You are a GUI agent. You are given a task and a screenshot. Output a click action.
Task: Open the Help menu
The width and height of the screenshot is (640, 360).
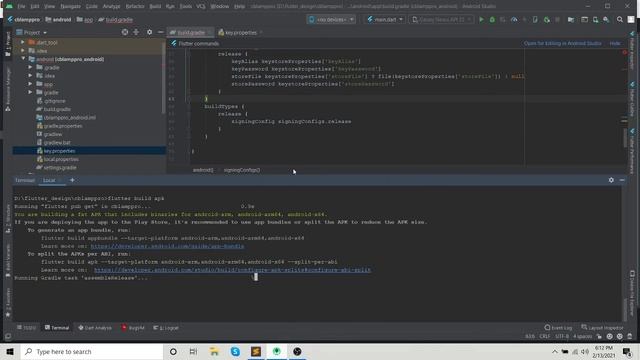tap(240, 7)
